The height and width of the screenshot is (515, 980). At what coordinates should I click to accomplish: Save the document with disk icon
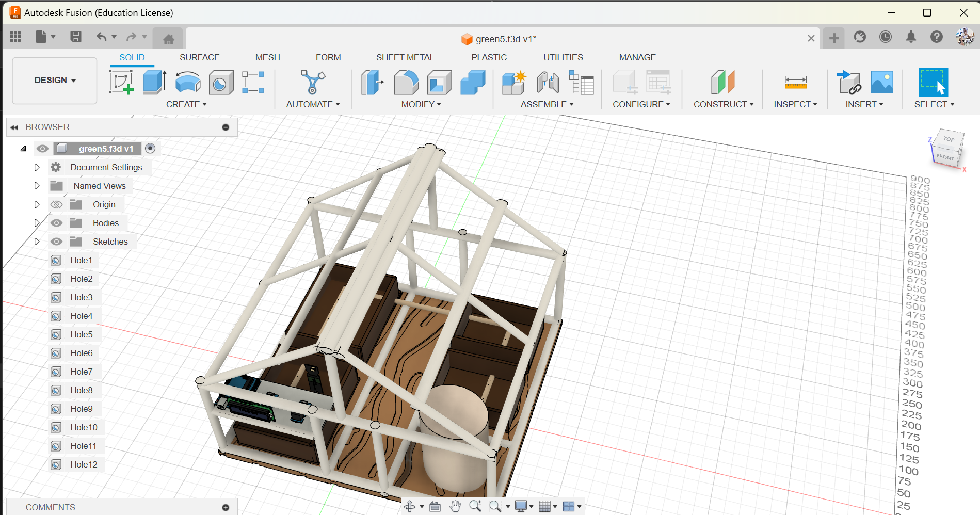(76, 37)
